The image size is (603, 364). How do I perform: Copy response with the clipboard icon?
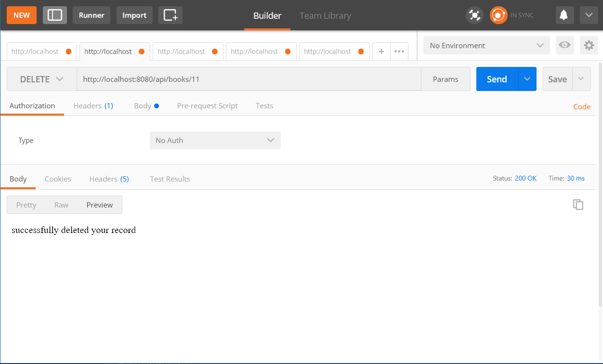pyautogui.click(x=578, y=205)
